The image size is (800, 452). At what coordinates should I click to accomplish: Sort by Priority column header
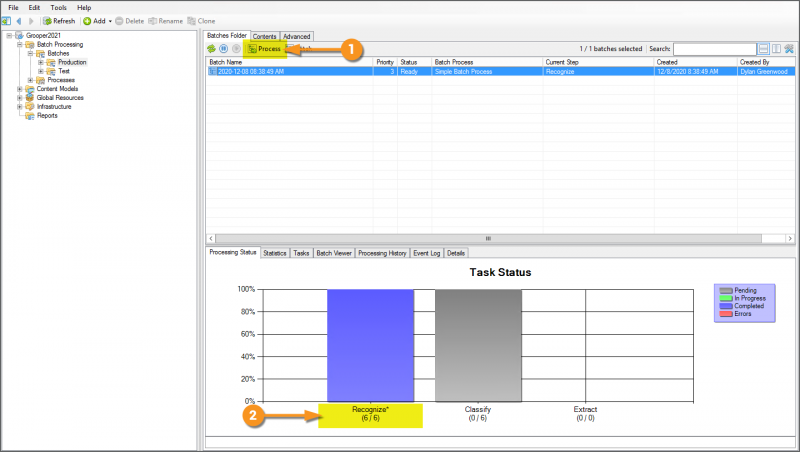385,62
